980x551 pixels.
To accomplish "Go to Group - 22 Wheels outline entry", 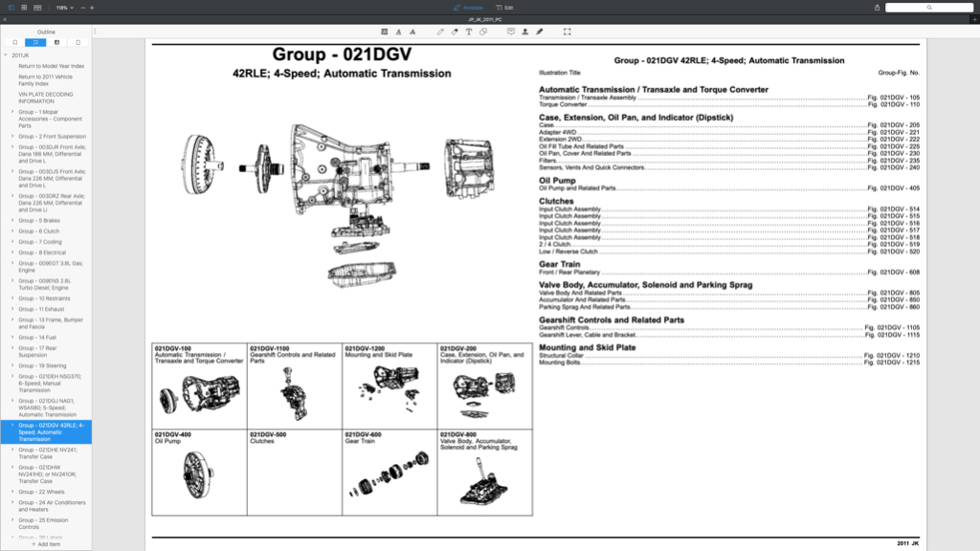I will pyautogui.click(x=41, y=492).
